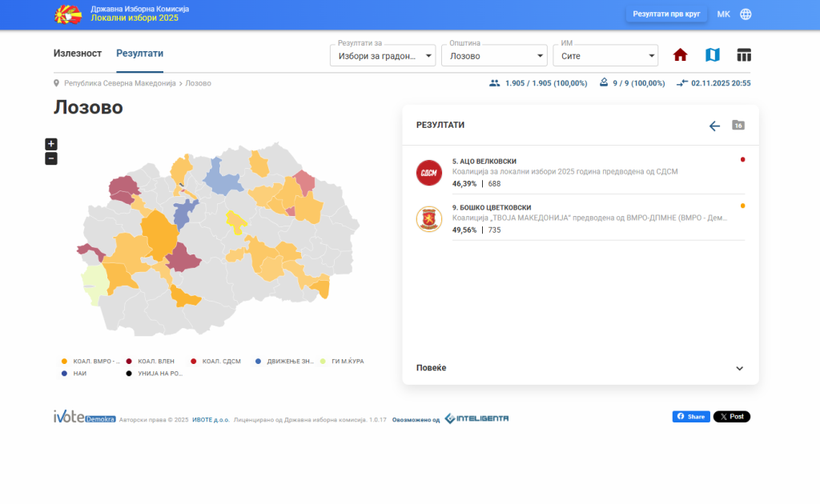Click the folder icon in results panel
Viewport: 820px width, 504px height.
point(738,126)
